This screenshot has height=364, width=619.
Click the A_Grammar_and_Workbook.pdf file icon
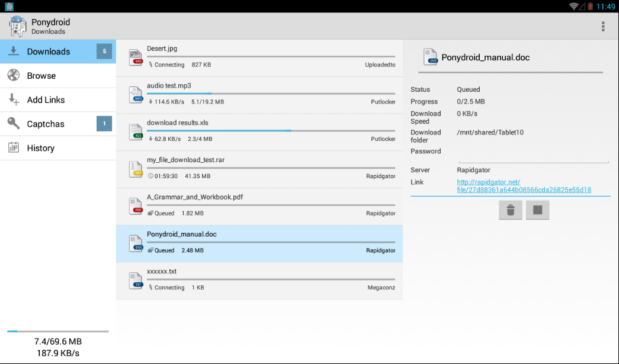136,207
